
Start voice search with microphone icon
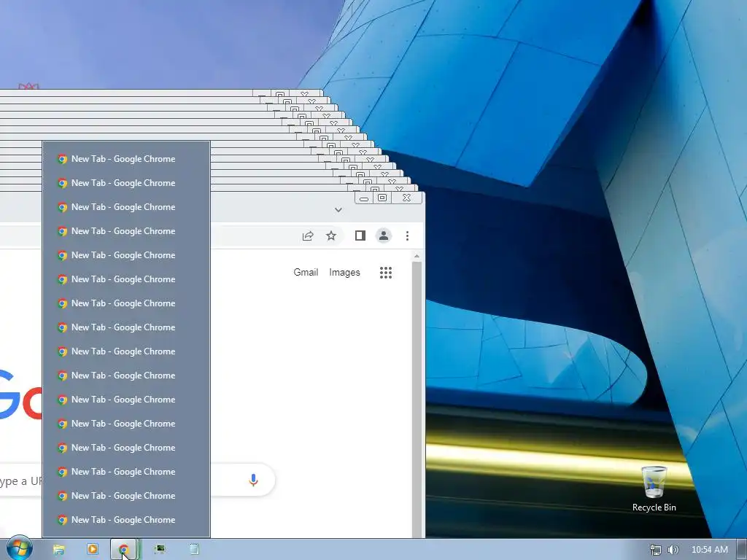pyautogui.click(x=253, y=480)
